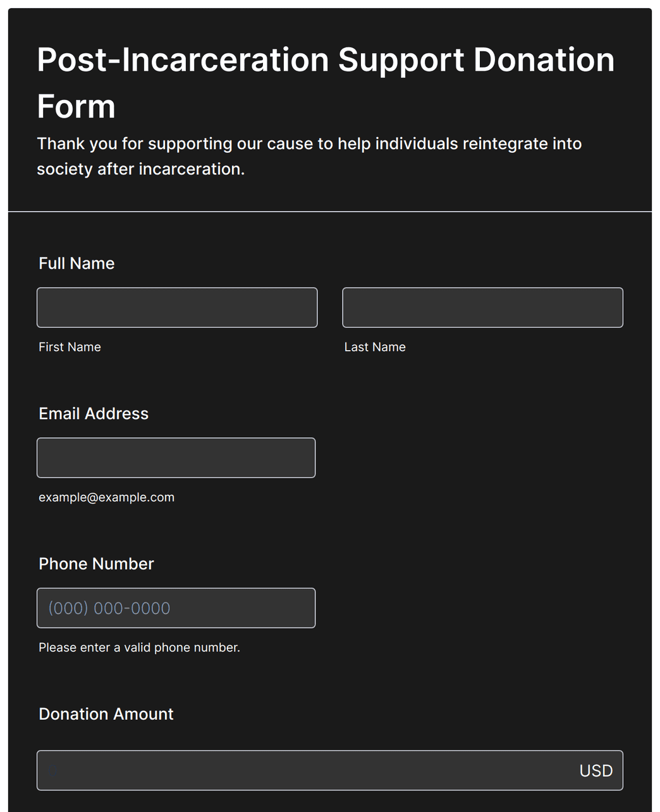Click the 'Phone Number' label

coord(96,564)
